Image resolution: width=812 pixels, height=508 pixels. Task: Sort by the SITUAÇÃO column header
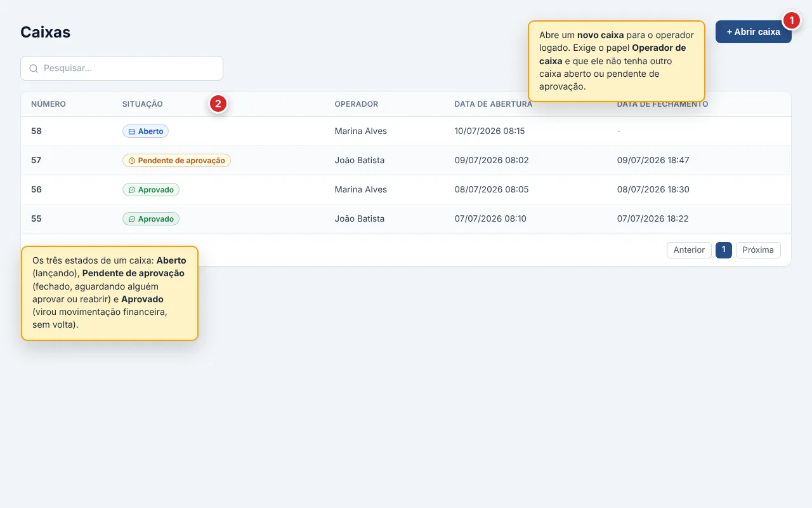143,104
